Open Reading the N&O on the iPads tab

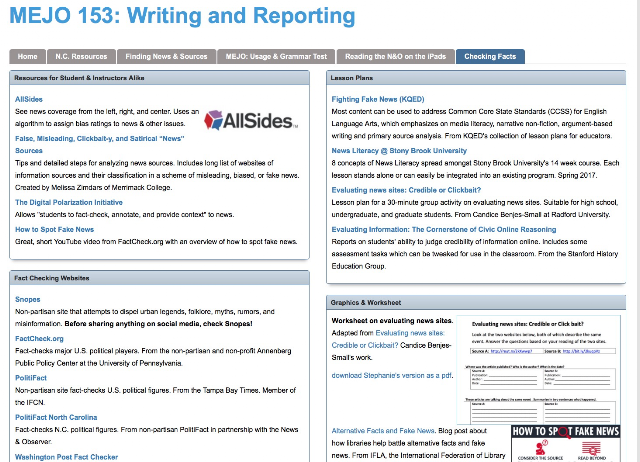(x=396, y=57)
